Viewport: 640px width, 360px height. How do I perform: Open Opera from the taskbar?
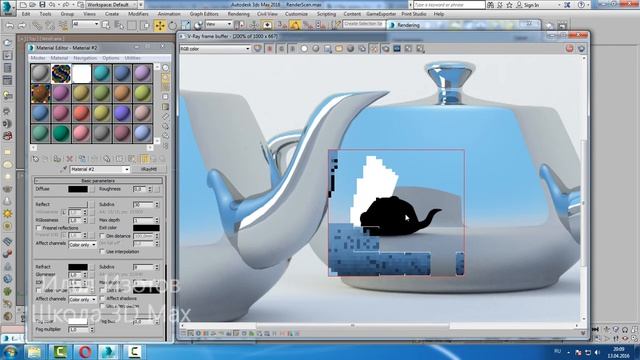85,352
